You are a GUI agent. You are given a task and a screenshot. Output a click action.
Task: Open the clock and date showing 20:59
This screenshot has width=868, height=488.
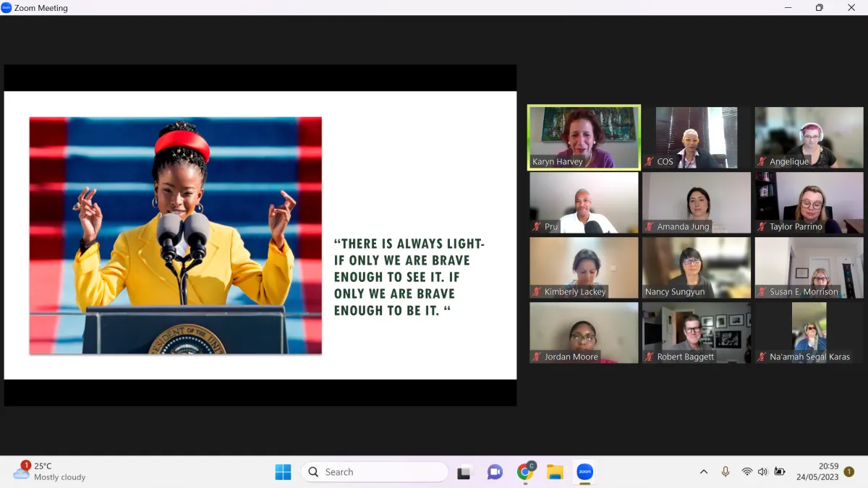coord(817,472)
